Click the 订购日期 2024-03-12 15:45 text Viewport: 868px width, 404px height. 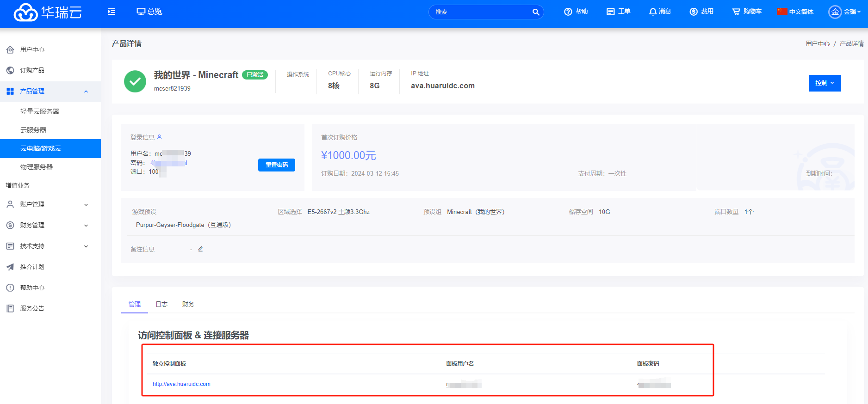tap(360, 173)
